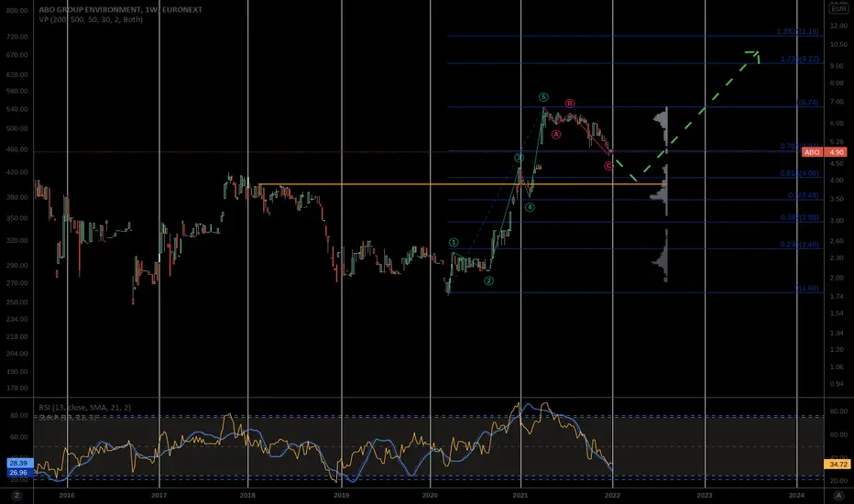Screen dimensions: 854x504
Task: Click the 1(6.74) Fibonacci level label
Action: click(x=807, y=103)
